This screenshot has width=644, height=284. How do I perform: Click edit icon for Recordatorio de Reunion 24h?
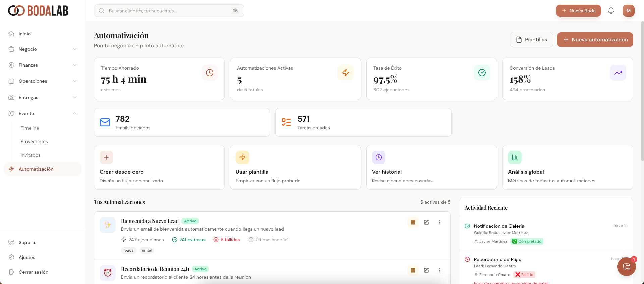(426, 270)
